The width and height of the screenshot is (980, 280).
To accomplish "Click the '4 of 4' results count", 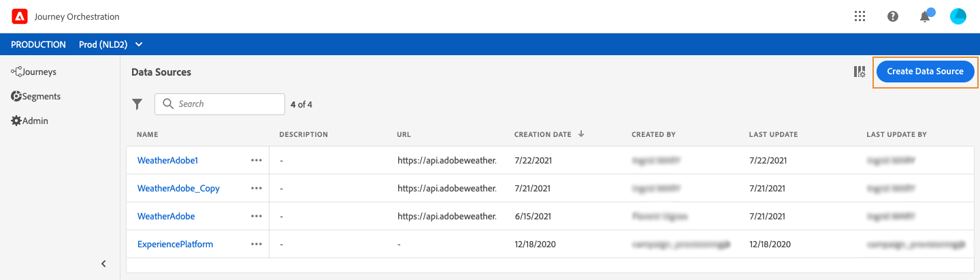I will [x=301, y=105].
